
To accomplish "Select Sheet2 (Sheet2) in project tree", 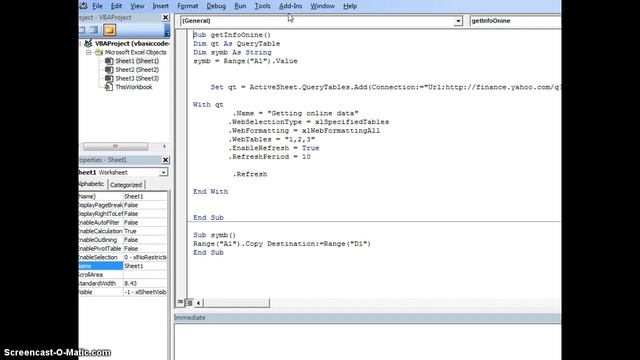I will [137, 70].
